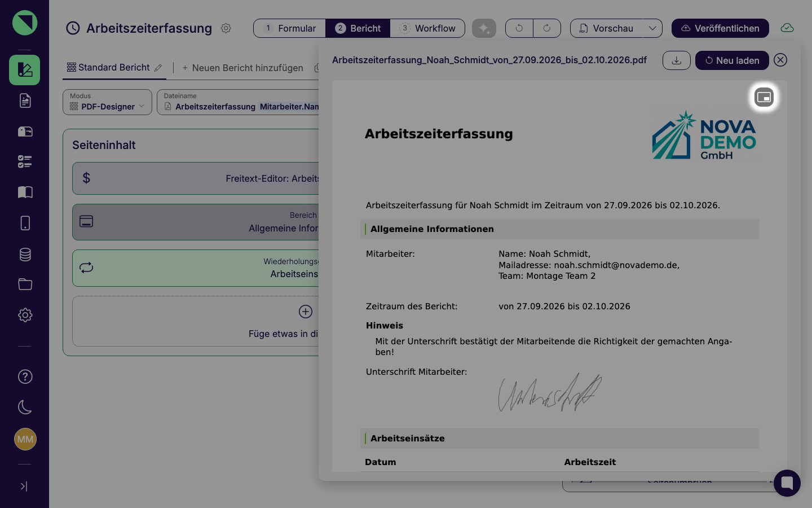Open the document report icon in sidebar
The height and width of the screenshot is (508, 812).
(x=25, y=100)
